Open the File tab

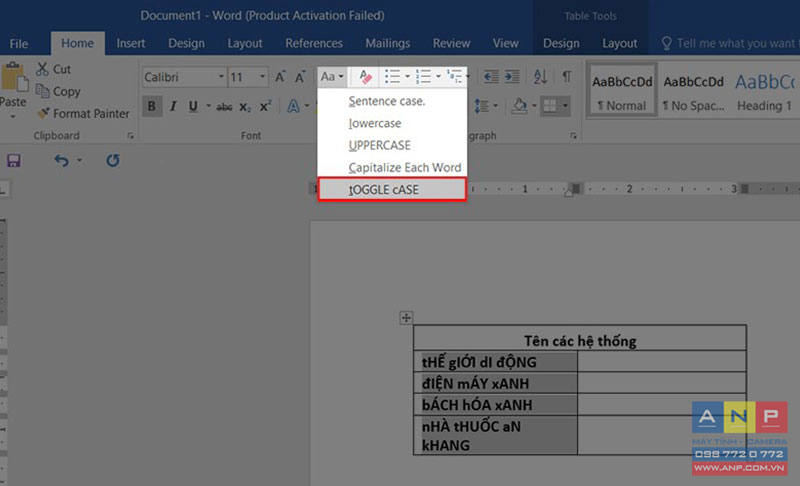pos(18,43)
